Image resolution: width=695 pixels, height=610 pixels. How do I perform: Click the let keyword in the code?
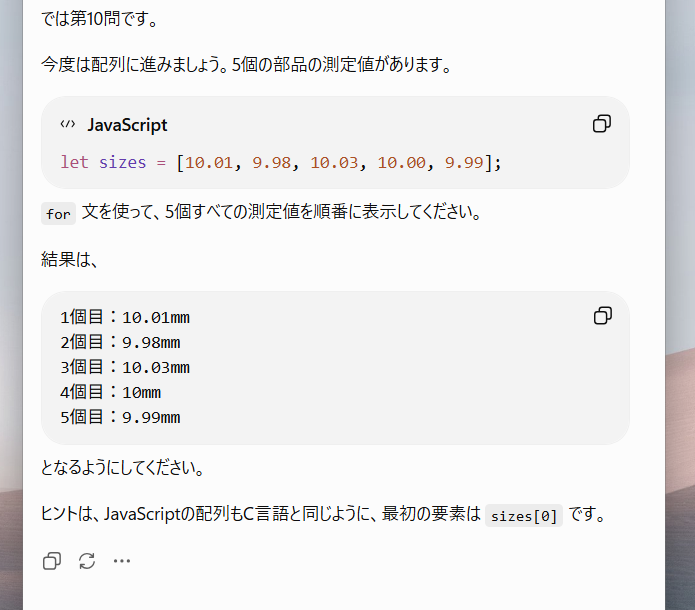[74, 162]
